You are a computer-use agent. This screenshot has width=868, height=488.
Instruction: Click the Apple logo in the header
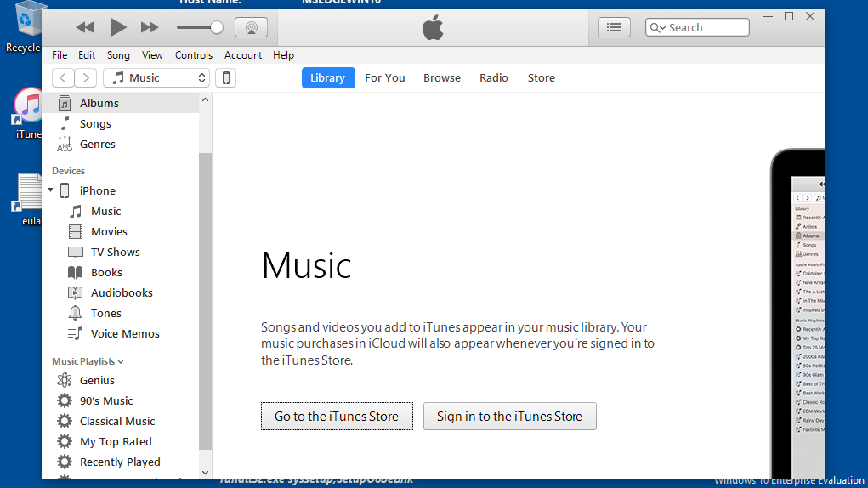pyautogui.click(x=433, y=27)
